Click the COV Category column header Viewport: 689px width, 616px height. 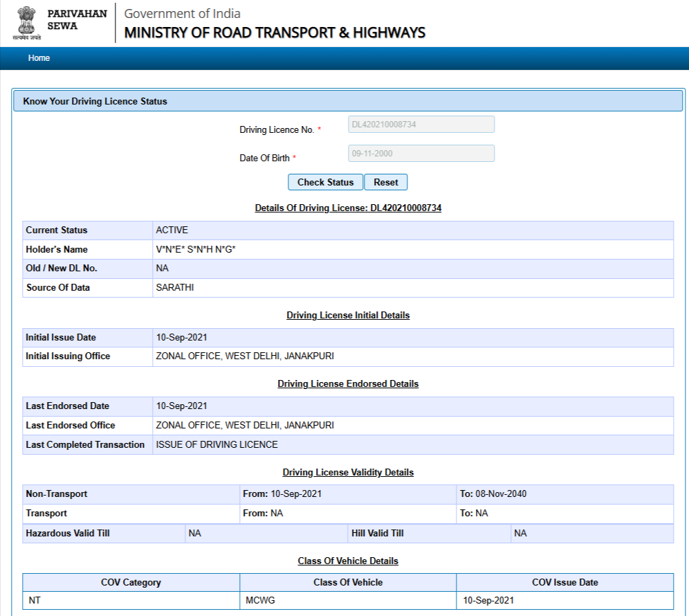[x=131, y=583]
